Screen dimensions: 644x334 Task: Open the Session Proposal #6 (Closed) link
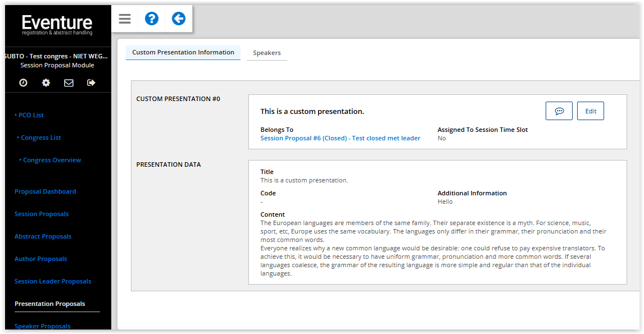pos(341,138)
